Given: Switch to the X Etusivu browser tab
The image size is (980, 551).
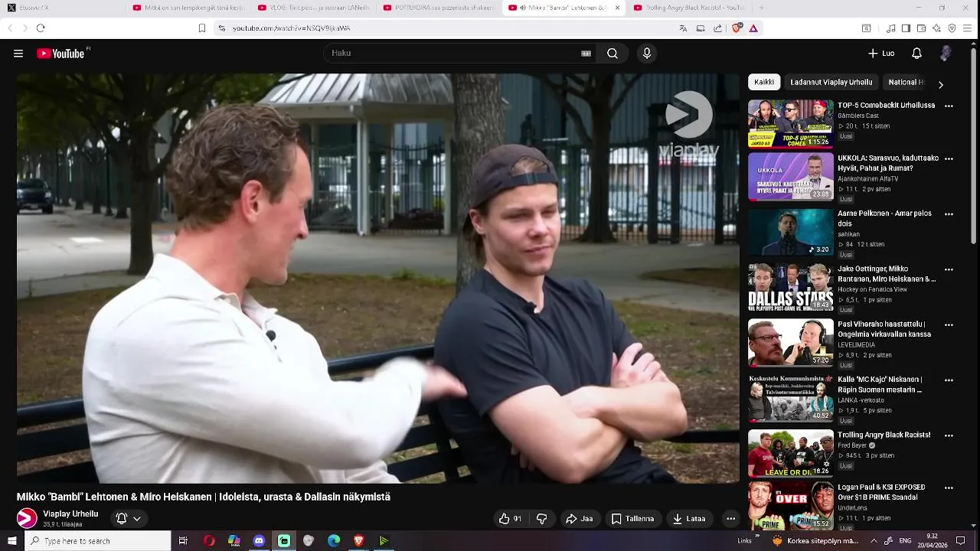Looking at the screenshot, I should pyautogui.click(x=63, y=8).
